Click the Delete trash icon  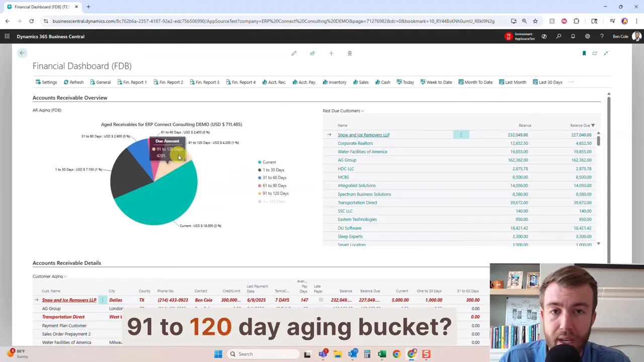click(x=349, y=53)
